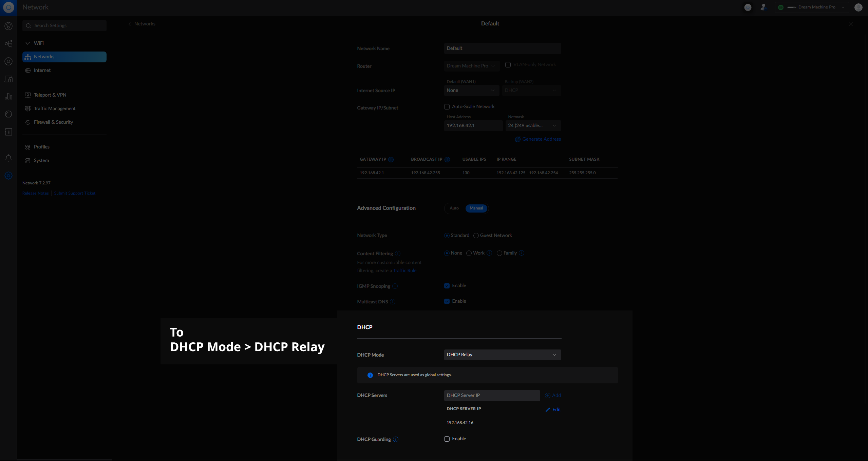868x461 pixels.
Task: Click the DHCP Server IP input field
Action: point(492,396)
